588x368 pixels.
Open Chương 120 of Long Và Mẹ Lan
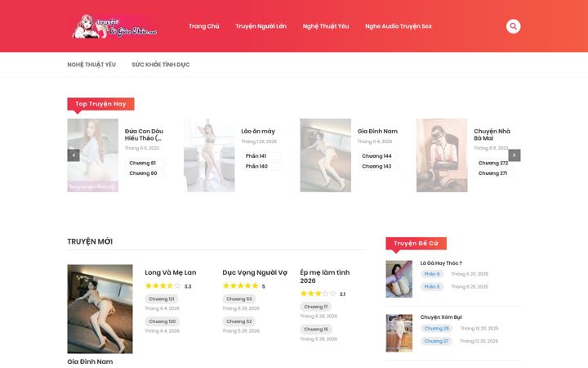click(x=162, y=321)
